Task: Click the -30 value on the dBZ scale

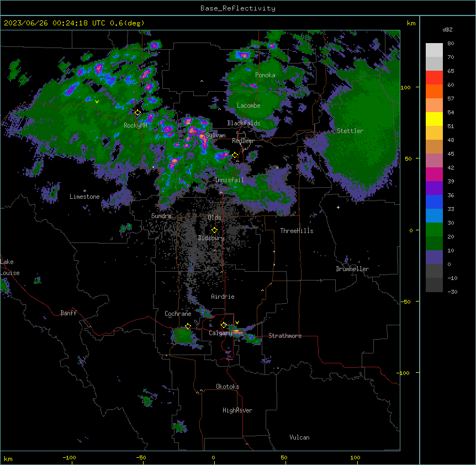Action: point(452,292)
